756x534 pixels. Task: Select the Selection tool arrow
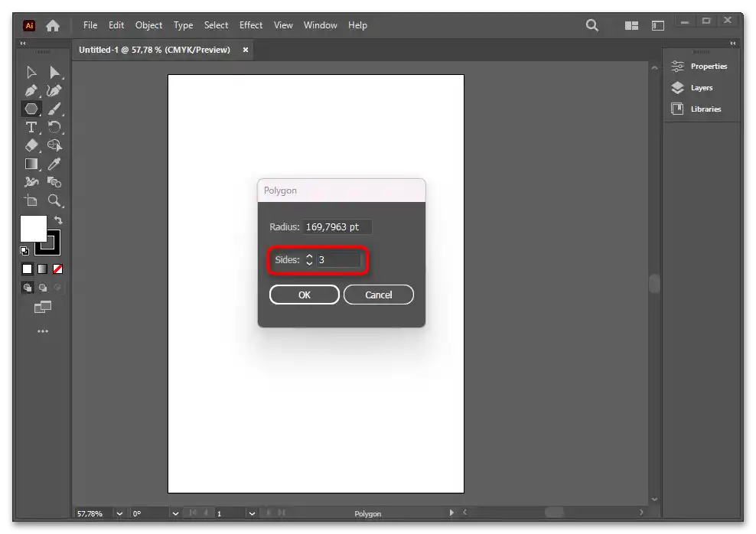[31, 72]
